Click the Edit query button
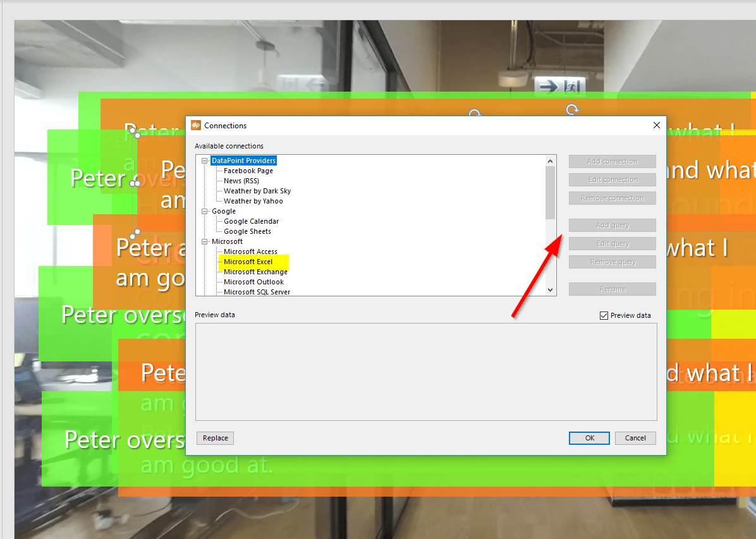Viewport: 756px width, 539px height. [613, 243]
